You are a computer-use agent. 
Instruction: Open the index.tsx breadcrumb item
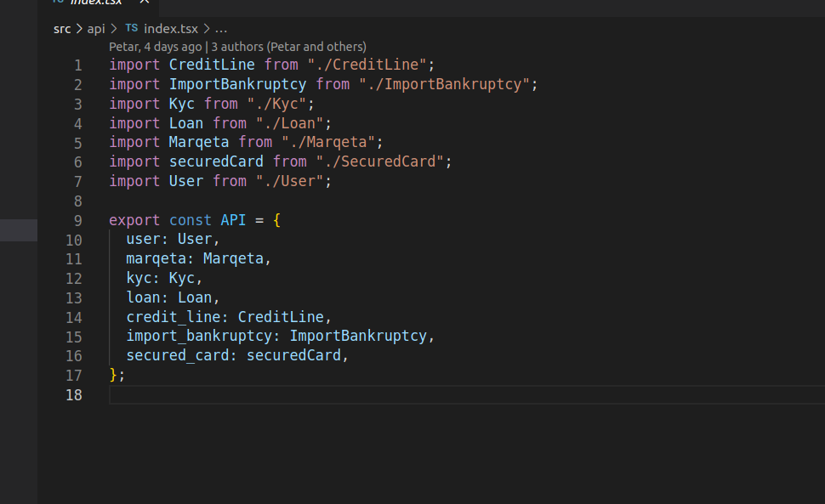coord(170,29)
